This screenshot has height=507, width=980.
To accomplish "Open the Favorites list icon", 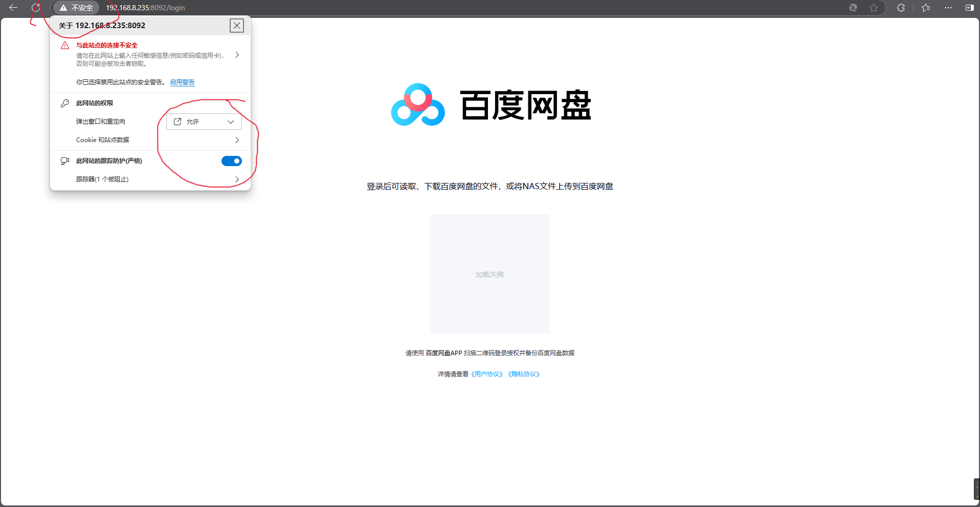I will click(926, 8).
